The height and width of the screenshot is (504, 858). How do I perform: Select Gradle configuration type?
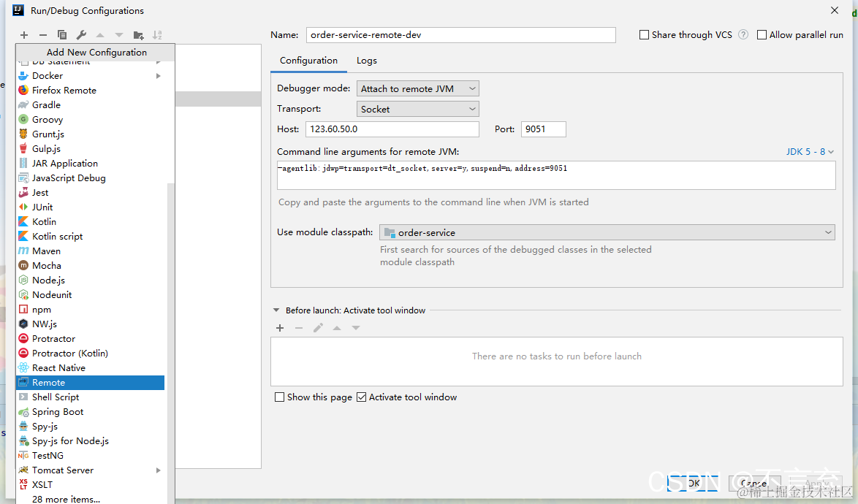pos(91,105)
